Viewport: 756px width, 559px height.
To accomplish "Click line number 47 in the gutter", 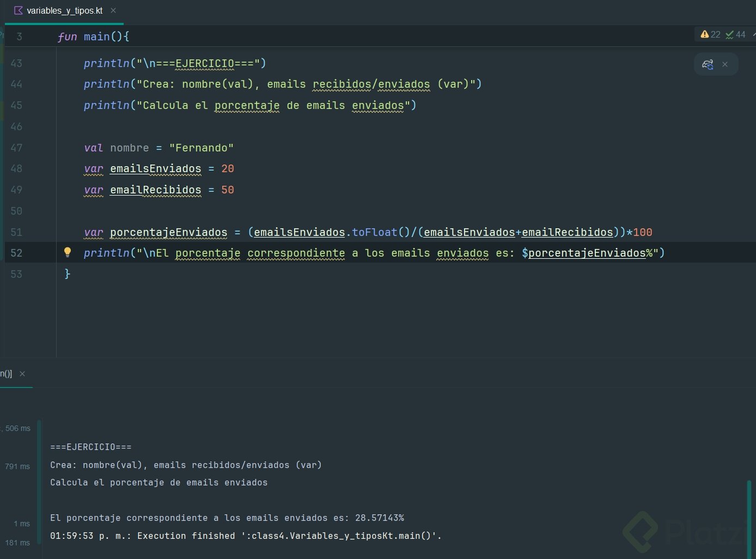I will (16, 148).
